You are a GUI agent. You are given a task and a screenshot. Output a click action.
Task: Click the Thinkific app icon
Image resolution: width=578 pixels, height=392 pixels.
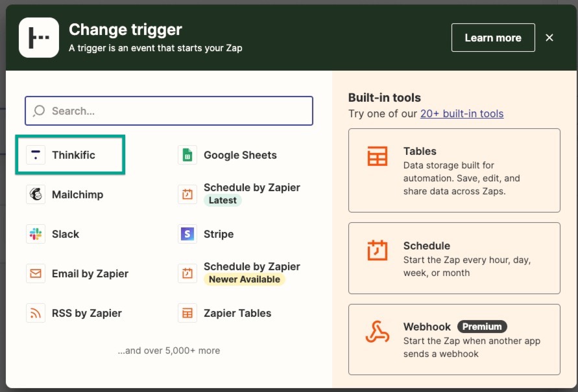tap(36, 155)
